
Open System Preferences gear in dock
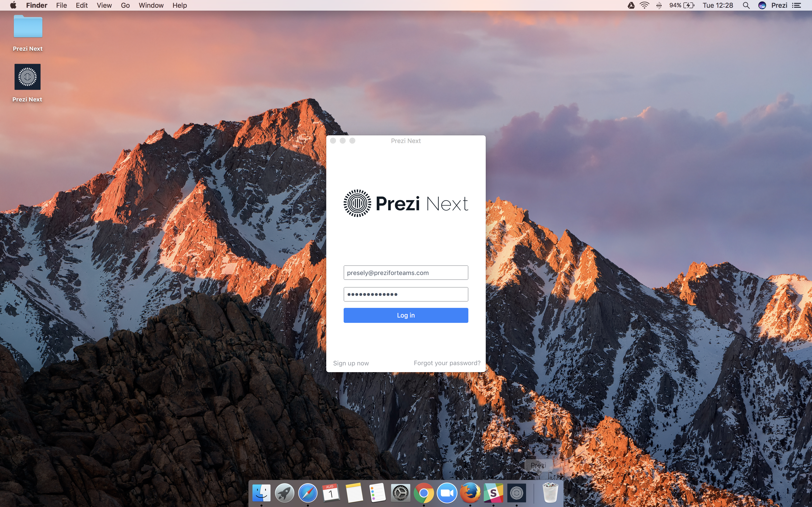[x=401, y=493]
